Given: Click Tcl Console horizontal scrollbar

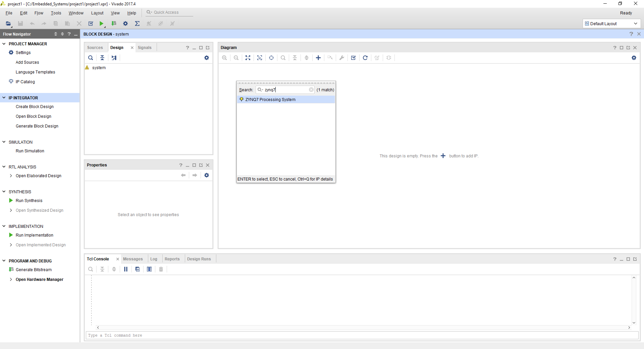Looking at the screenshot, I should pos(364,328).
